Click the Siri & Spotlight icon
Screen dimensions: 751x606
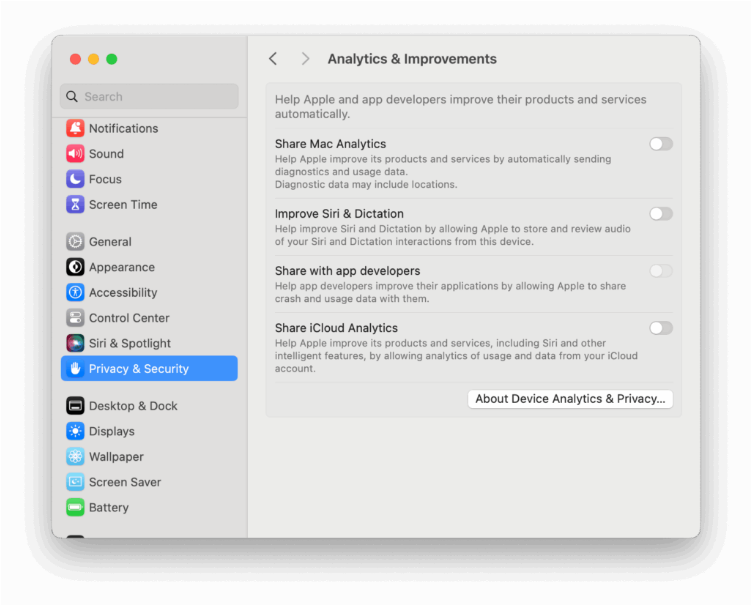click(x=75, y=343)
